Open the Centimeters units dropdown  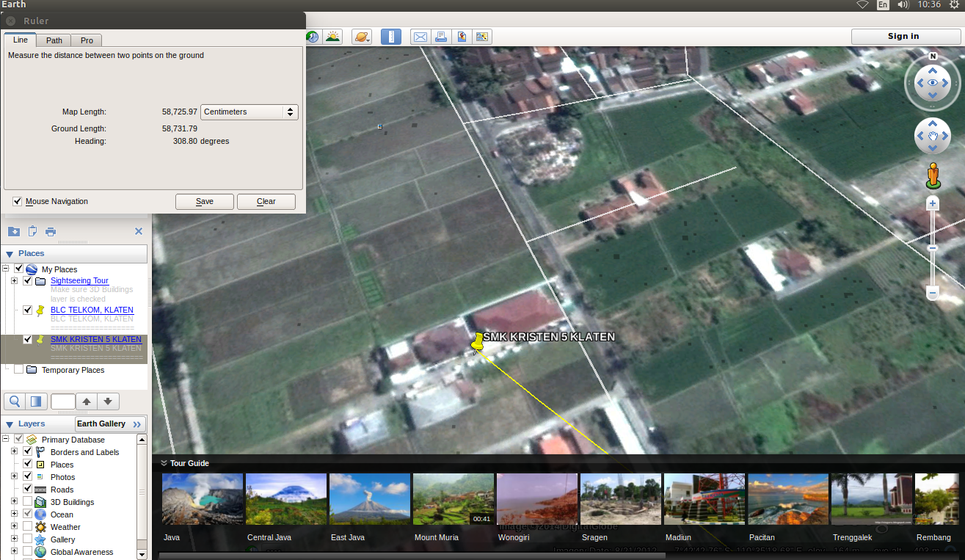pos(249,112)
